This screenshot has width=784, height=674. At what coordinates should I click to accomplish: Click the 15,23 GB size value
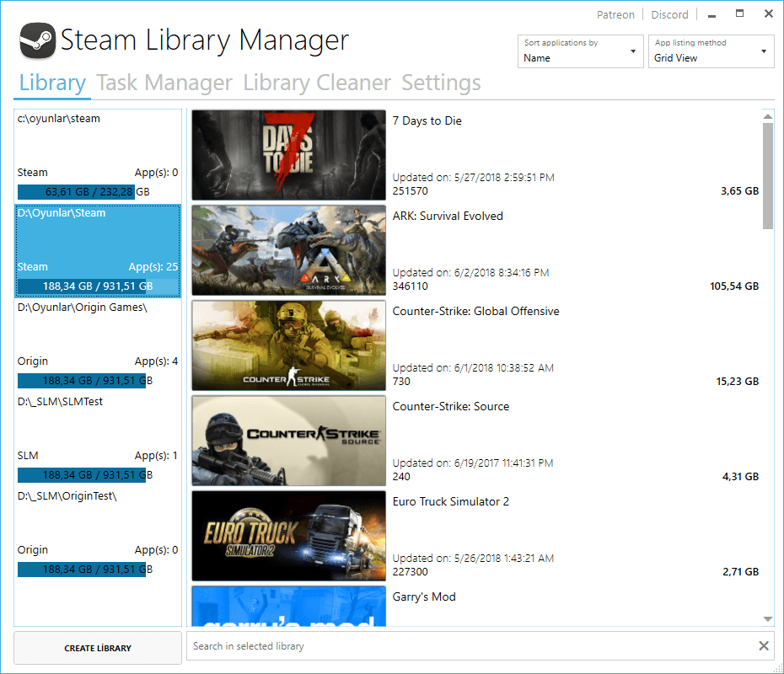(x=737, y=381)
